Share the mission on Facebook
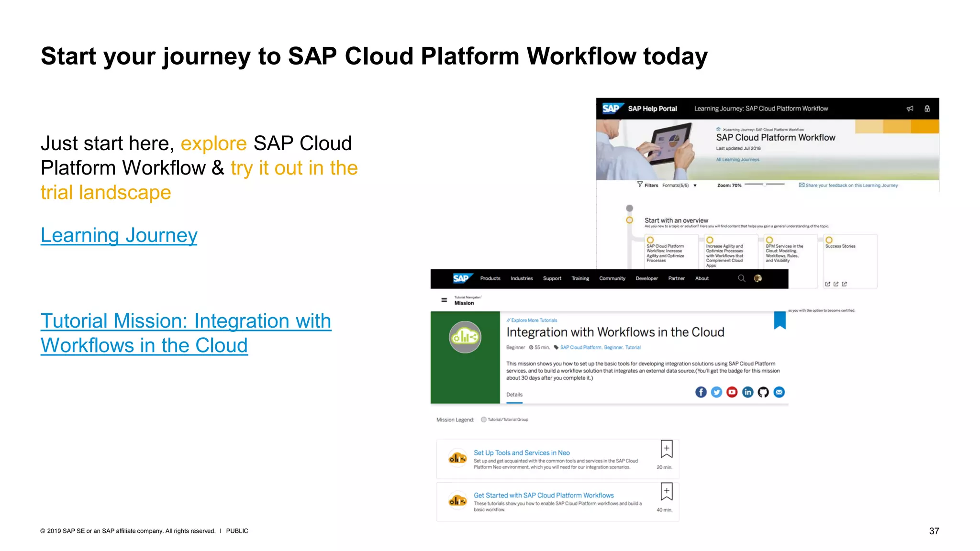Viewport: 980px width, 551px height. pos(701,392)
